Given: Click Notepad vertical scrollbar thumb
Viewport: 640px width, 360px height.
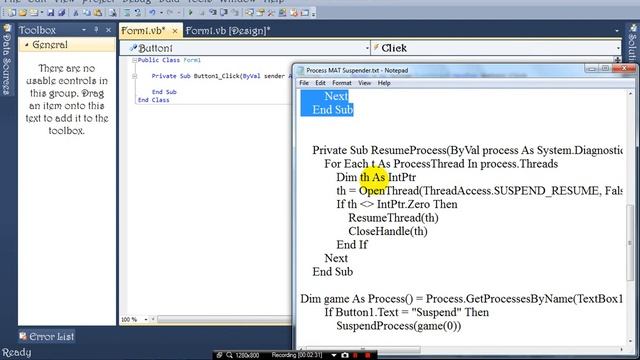Looking at the screenshot, I should [x=630, y=243].
